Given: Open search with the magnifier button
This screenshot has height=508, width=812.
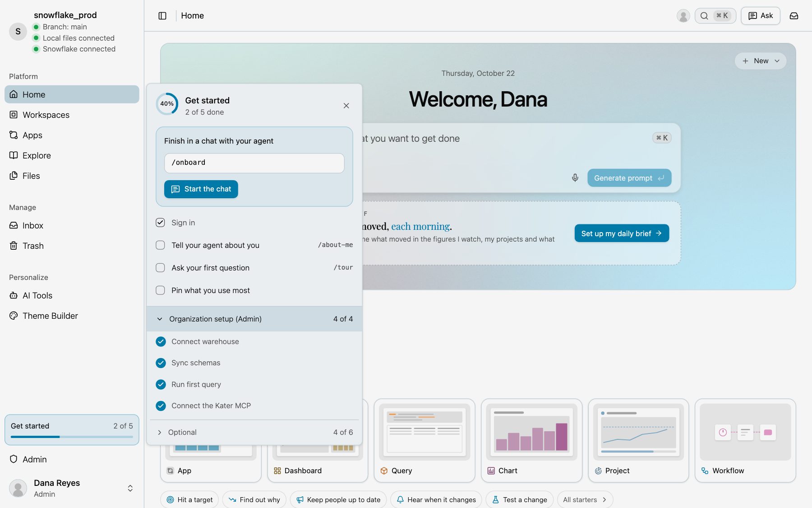Looking at the screenshot, I should (715, 16).
